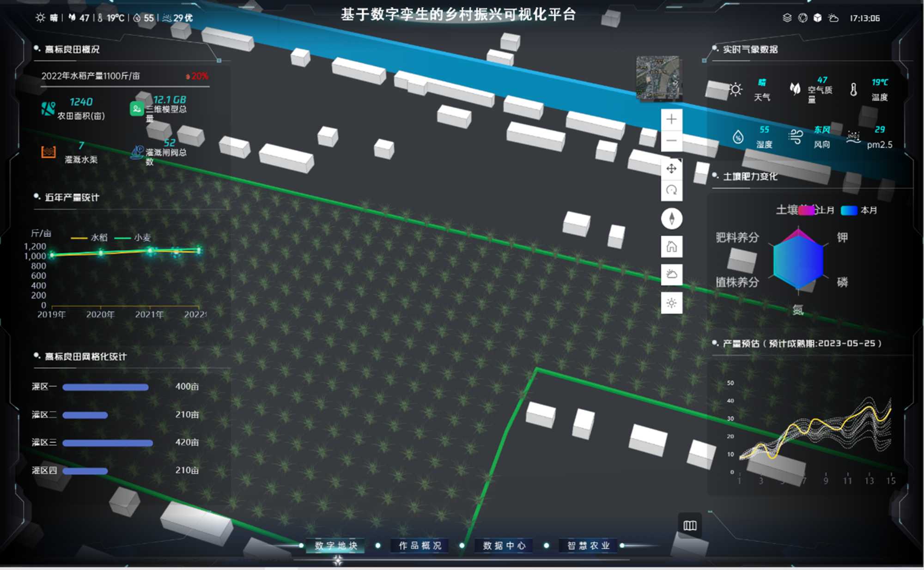Screen dimensions: 924x570
Task: Select the 智慧农业 tab
Action: pos(588,546)
